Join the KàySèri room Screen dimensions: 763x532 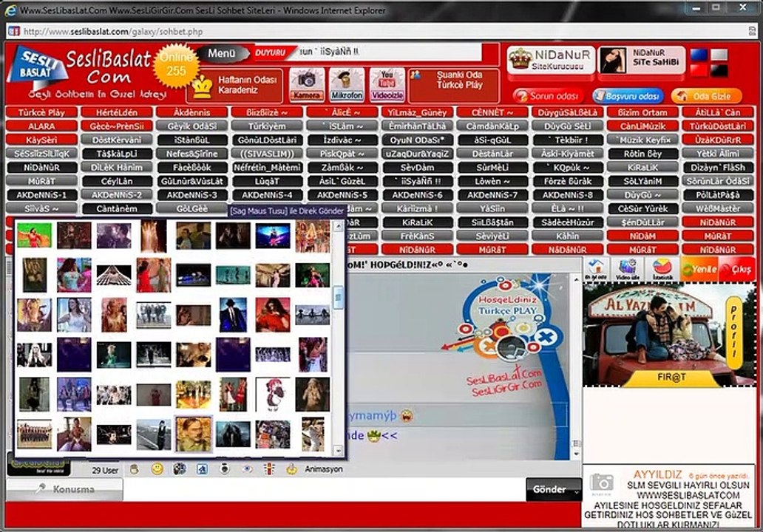pos(41,140)
